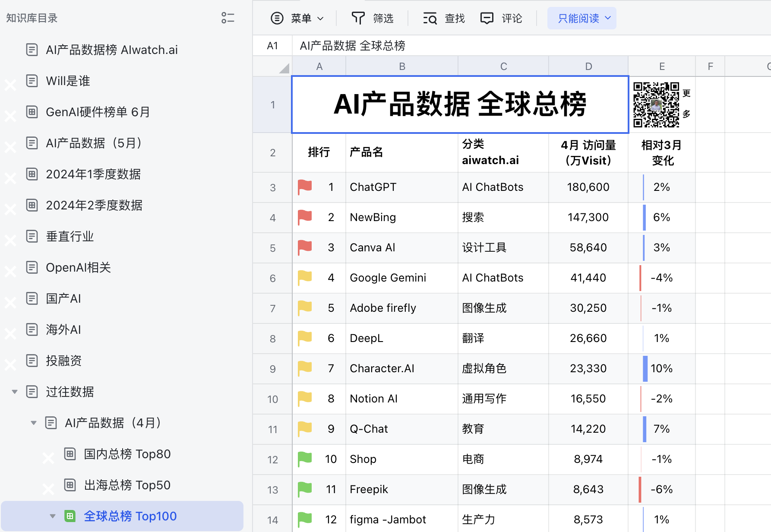Open GenAI硬件榜单 6月 sheet
The height and width of the screenshot is (532, 771).
tap(98, 112)
